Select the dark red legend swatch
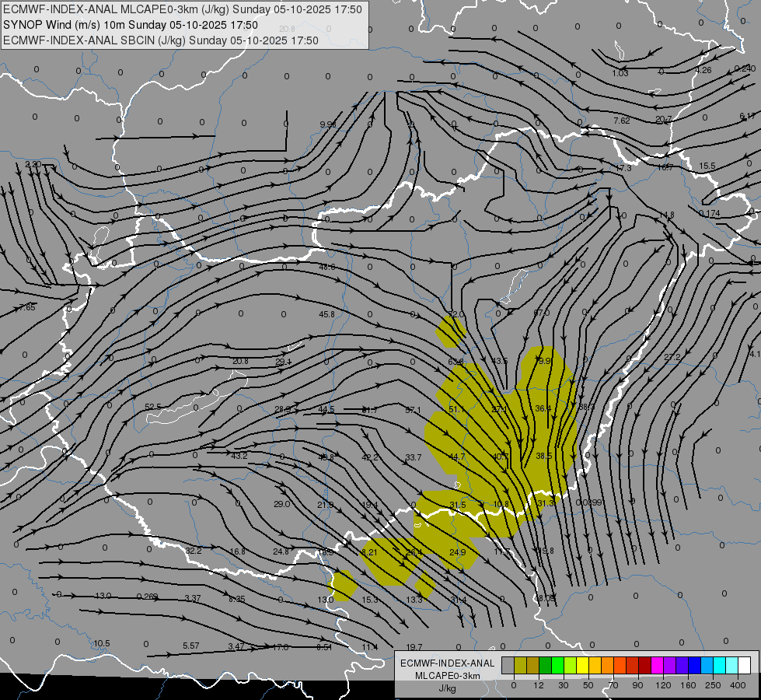The width and height of the screenshot is (761, 700). (x=645, y=665)
